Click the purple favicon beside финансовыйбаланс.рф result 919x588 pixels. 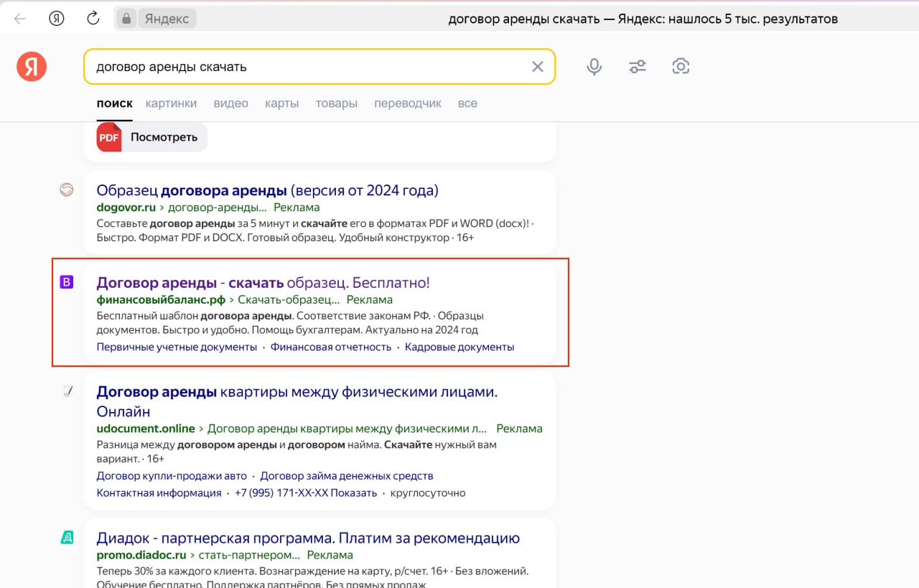tap(66, 282)
